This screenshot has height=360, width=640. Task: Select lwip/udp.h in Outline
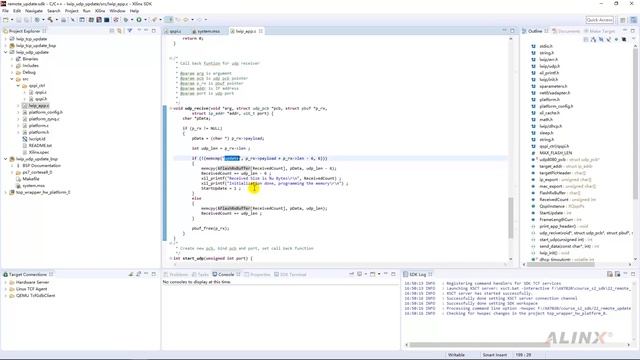549,66
